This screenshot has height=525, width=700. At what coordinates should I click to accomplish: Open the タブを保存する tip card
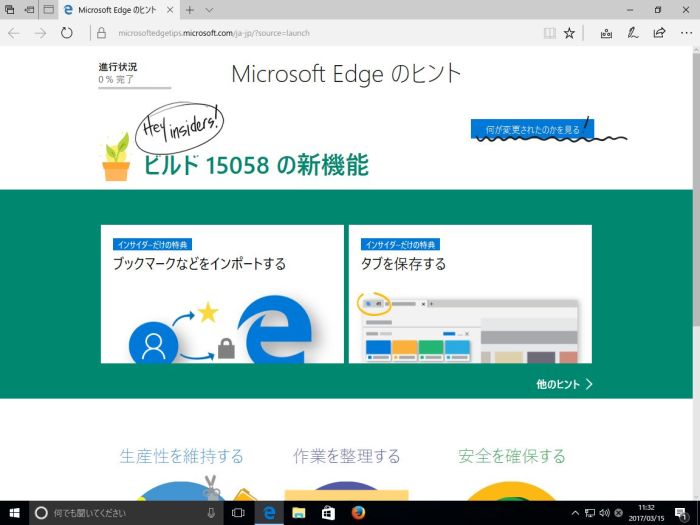click(469, 294)
